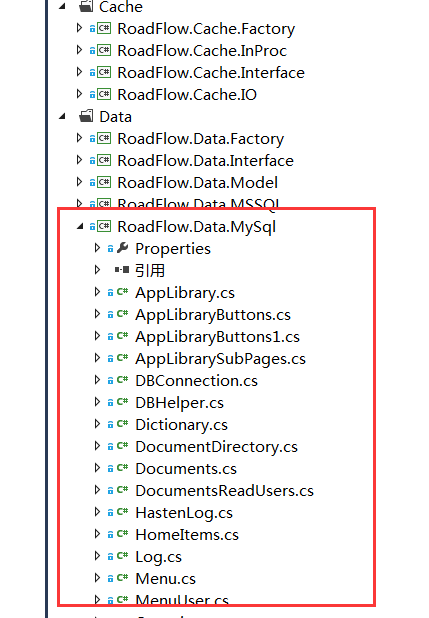Viewport: 429px width, 618px height.
Task: Click the C# file icon for DBHelper.cs
Action: pos(122,402)
